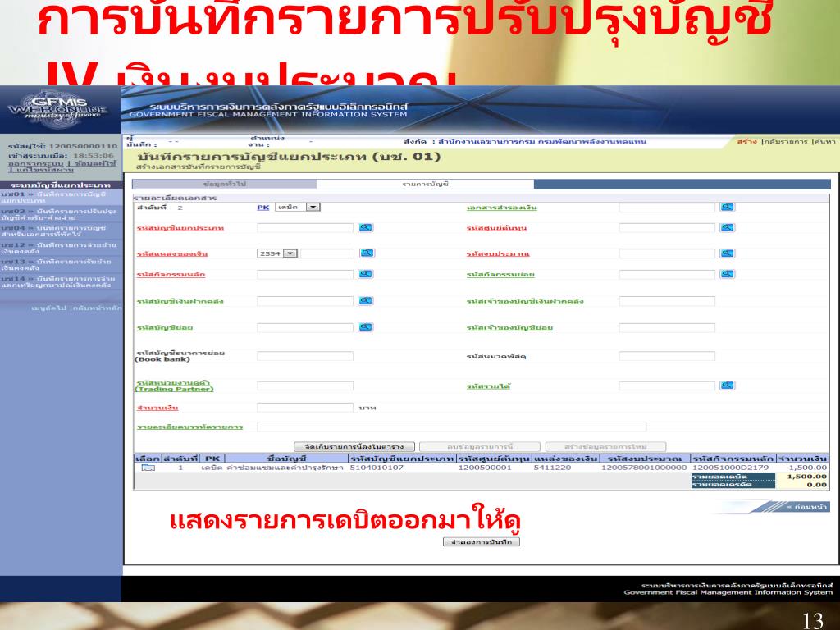The image size is (840, 630).
Task: Click จำนวนเงิน amount input field
Action: [305, 408]
